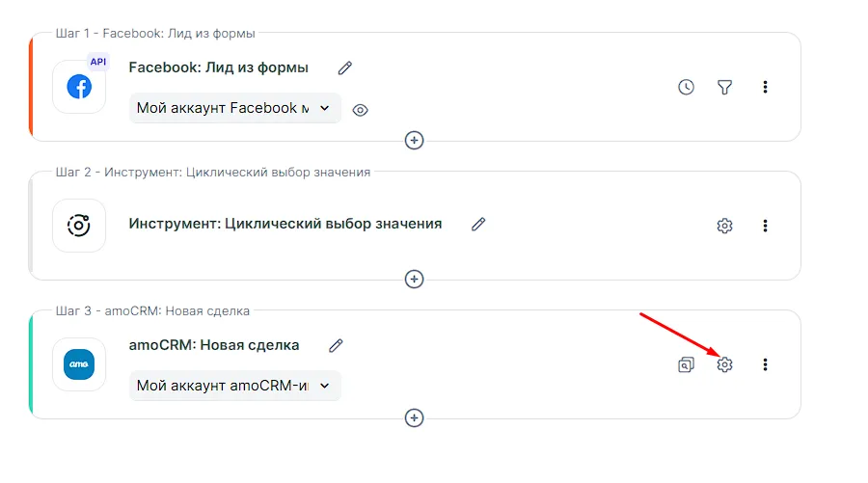The height and width of the screenshot is (483, 868).
Task: Open the filter funnel on Facebook step
Action: point(725,87)
